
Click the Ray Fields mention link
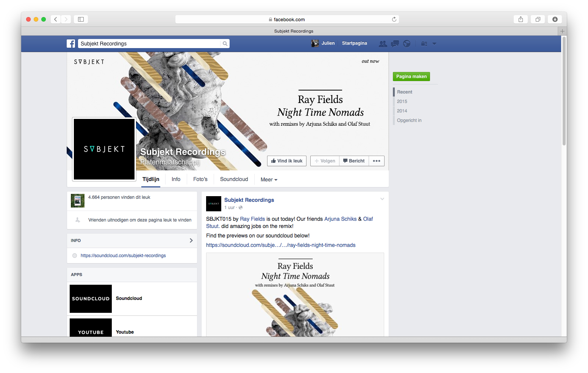click(x=252, y=219)
